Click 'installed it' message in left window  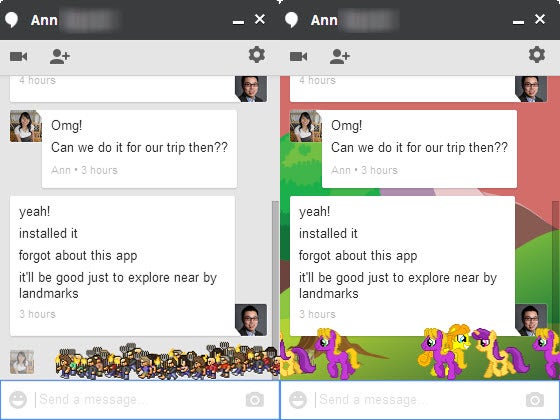click(48, 234)
